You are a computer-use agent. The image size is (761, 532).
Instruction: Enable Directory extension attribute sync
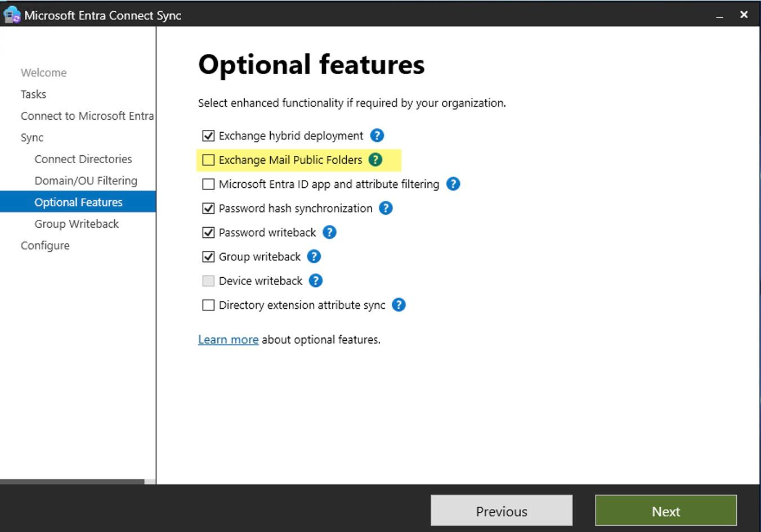click(x=208, y=305)
